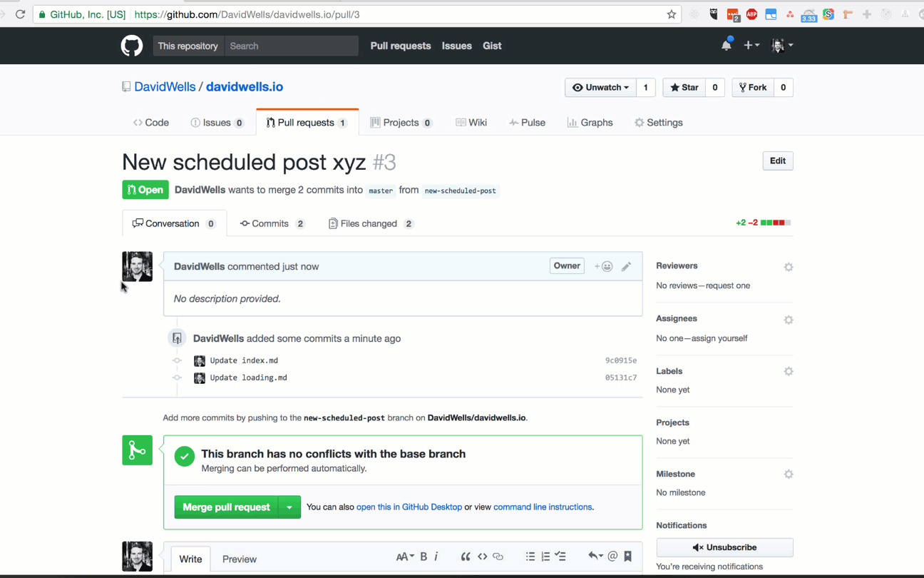Apply bold formatting in comment editor
924x578 pixels.
(423, 557)
